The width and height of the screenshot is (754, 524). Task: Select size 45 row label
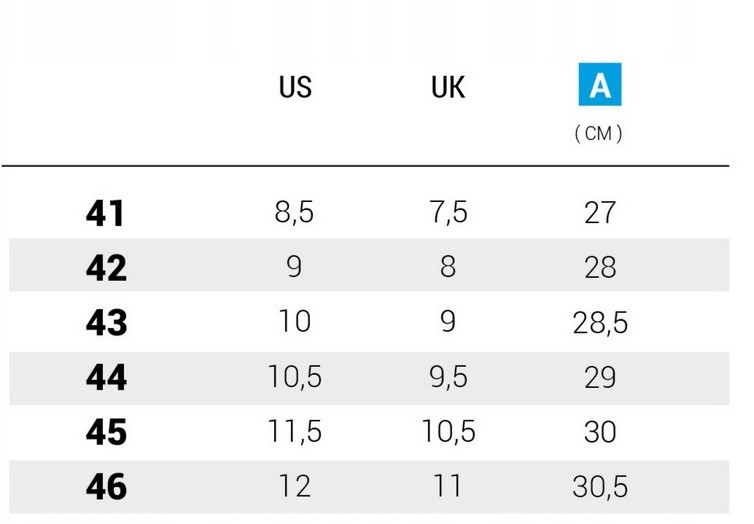click(106, 432)
